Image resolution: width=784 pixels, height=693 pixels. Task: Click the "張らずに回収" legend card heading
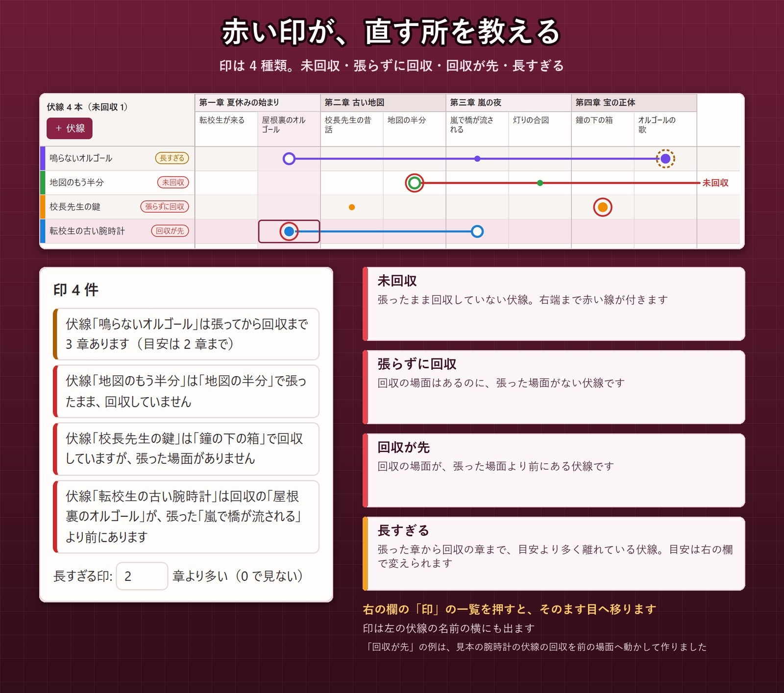tap(417, 364)
